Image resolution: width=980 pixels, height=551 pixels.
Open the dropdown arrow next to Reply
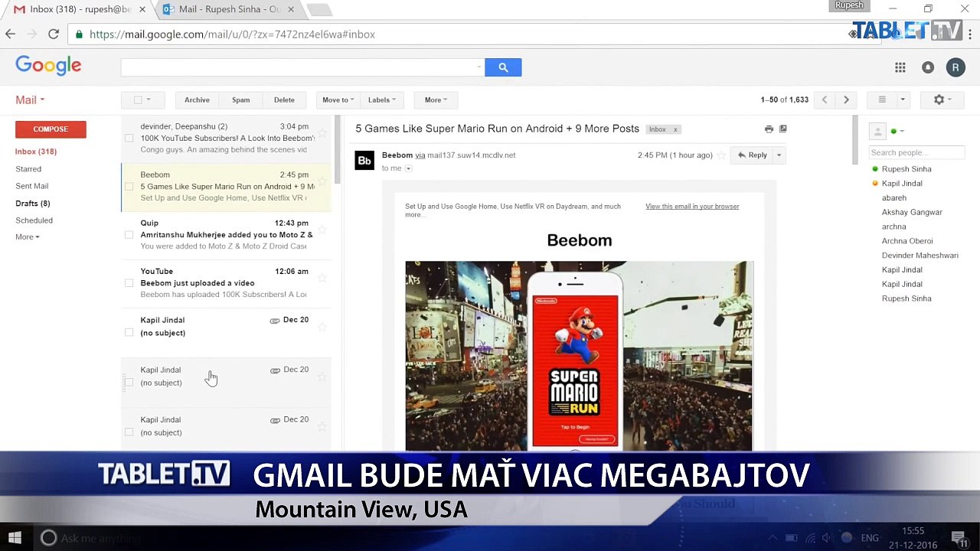779,155
